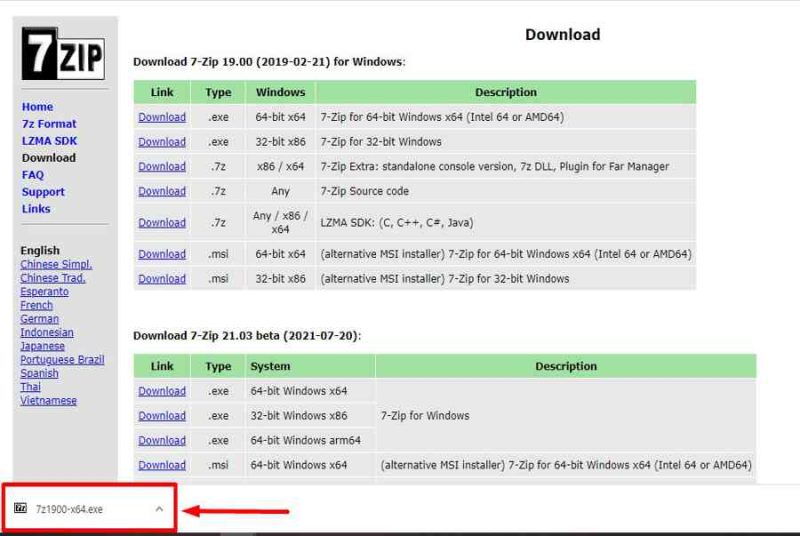This screenshot has width=800, height=536.
Task: Open the 7z Format page
Action: point(49,124)
